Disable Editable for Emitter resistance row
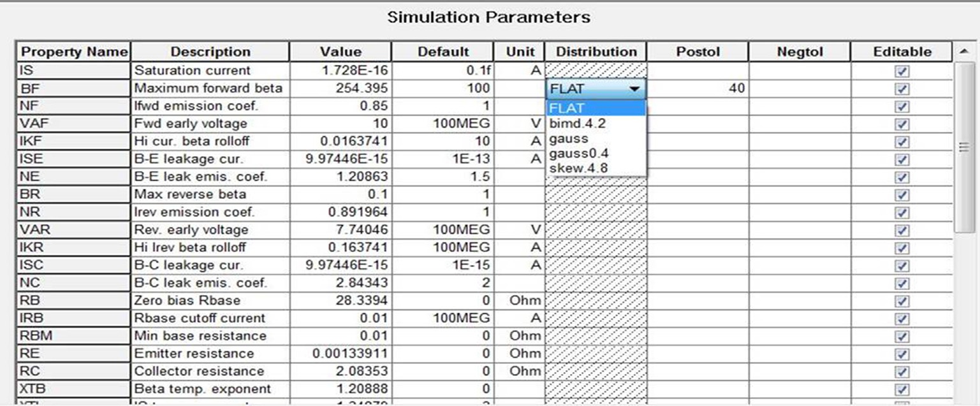 point(902,354)
